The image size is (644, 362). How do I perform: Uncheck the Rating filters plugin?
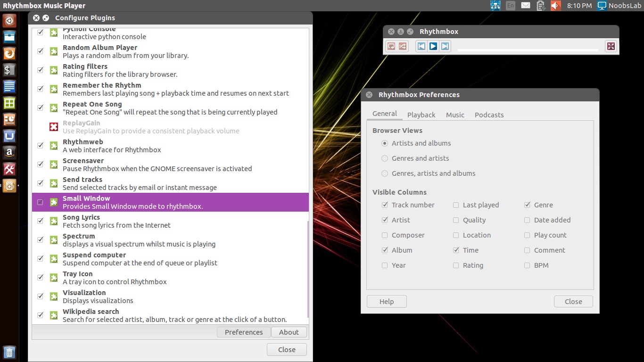tap(40, 70)
